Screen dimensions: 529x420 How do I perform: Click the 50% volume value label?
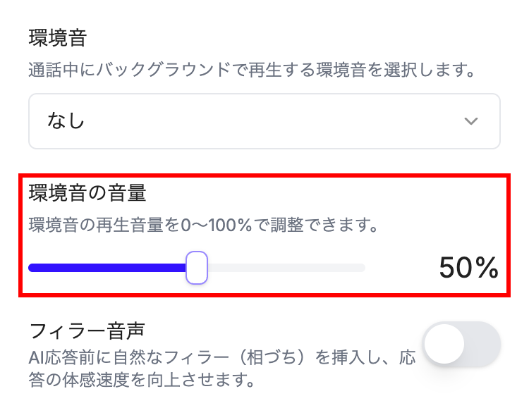(x=468, y=268)
